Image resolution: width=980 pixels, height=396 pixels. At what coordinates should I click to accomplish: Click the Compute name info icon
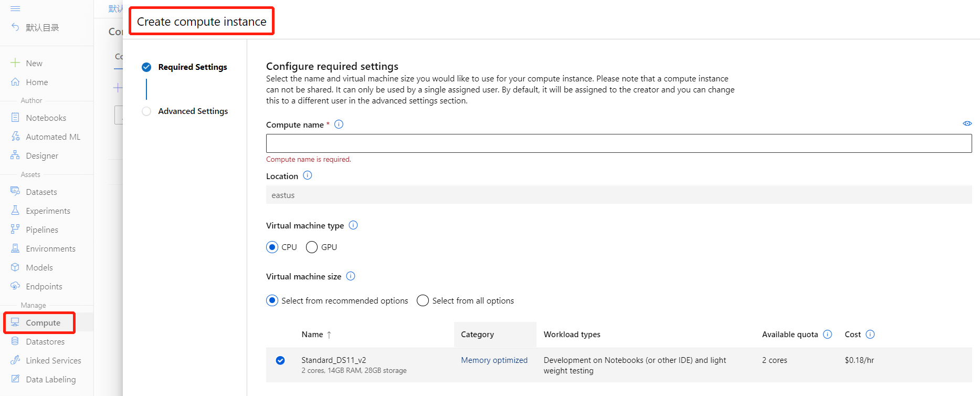(x=339, y=124)
